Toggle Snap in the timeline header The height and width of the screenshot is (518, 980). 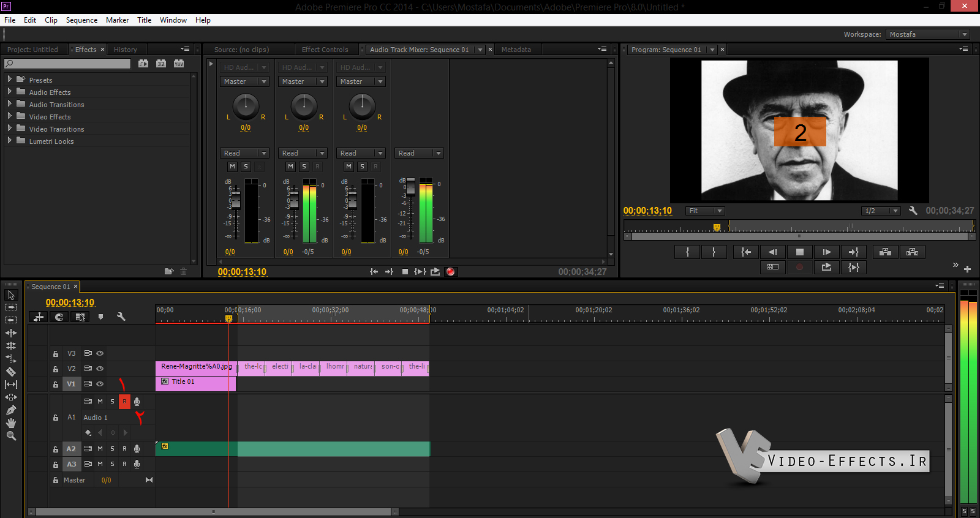pos(59,317)
